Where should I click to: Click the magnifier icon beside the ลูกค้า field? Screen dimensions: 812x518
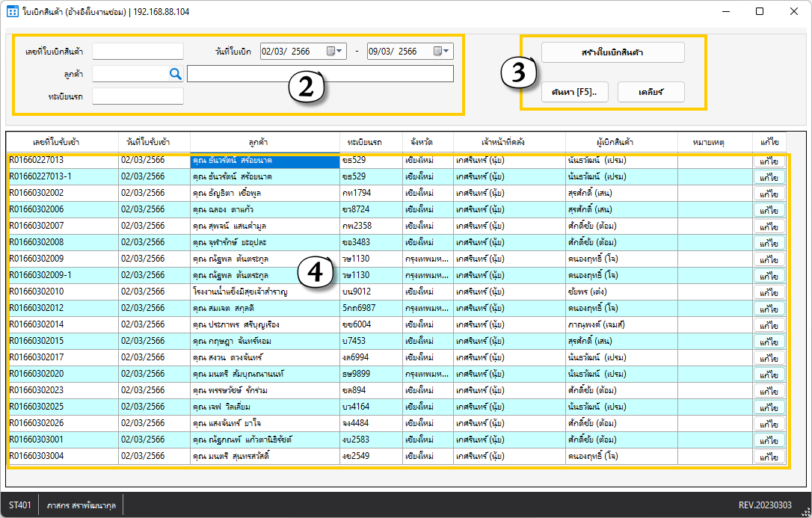[x=176, y=73]
